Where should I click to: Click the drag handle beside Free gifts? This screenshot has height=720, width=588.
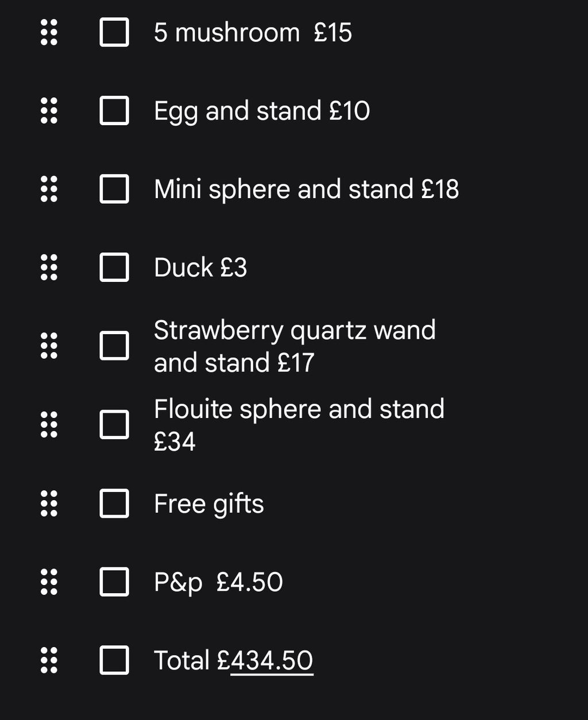click(49, 504)
